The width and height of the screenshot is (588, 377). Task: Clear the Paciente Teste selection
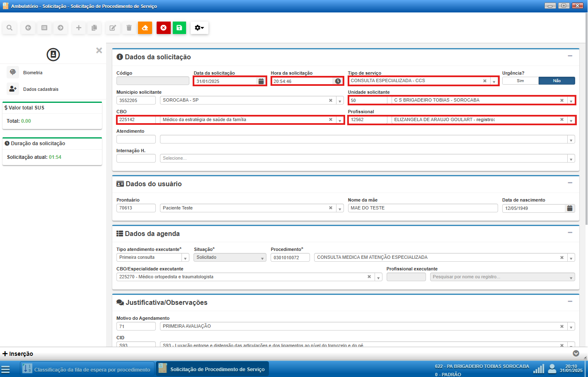(x=331, y=208)
